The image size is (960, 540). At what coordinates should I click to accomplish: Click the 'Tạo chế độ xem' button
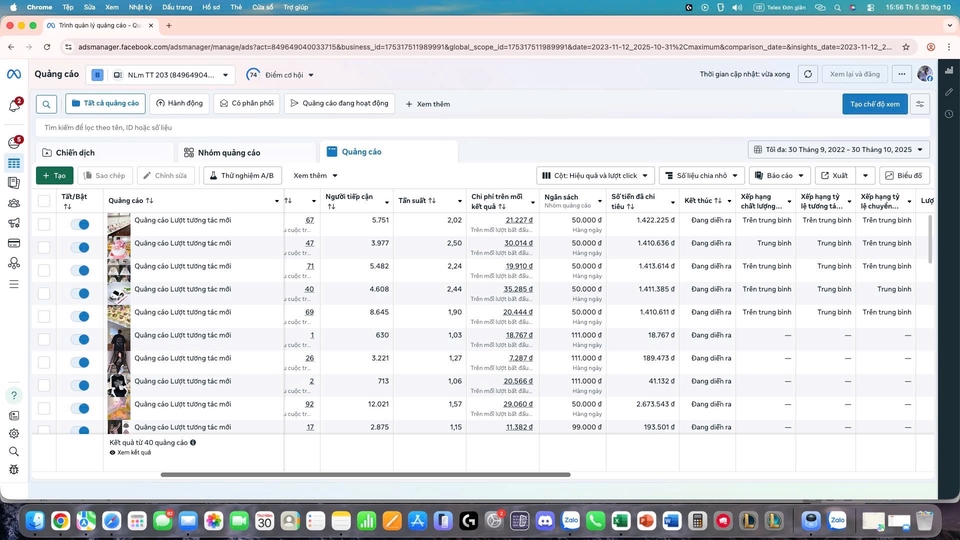874,104
